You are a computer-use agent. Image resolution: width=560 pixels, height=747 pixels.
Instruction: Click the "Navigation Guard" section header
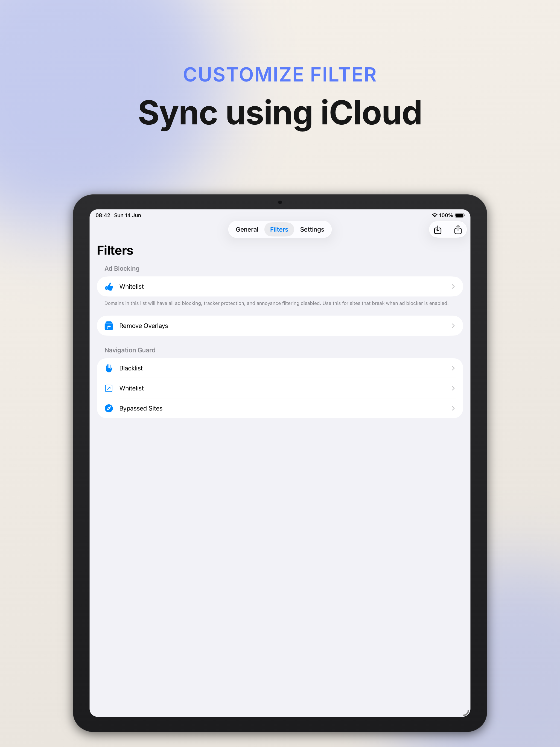130,350
